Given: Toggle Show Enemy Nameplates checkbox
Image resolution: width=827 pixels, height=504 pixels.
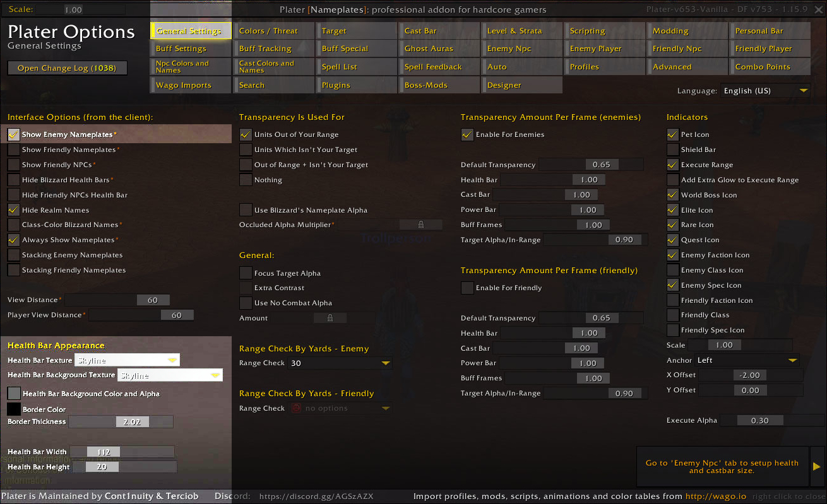Looking at the screenshot, I should (x=14, y=134).
